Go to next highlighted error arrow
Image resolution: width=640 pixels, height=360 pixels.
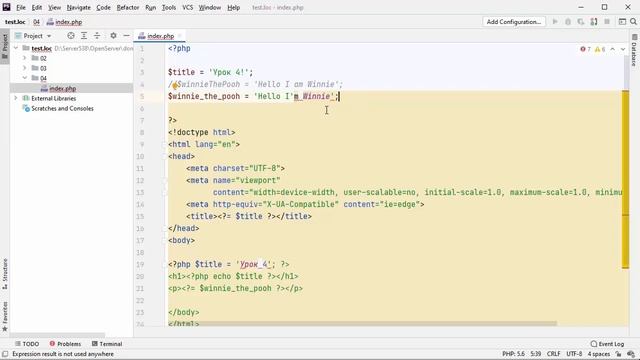[623, 49]
